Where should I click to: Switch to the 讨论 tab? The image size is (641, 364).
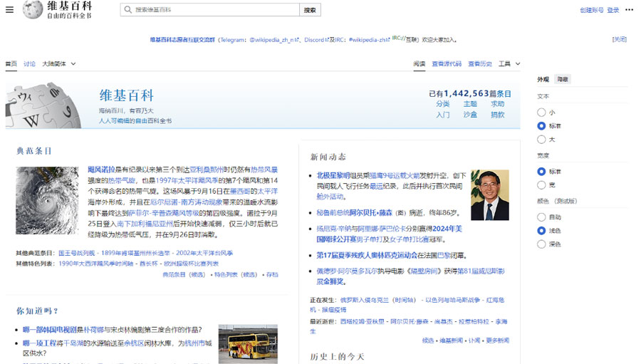pos(29,64)
